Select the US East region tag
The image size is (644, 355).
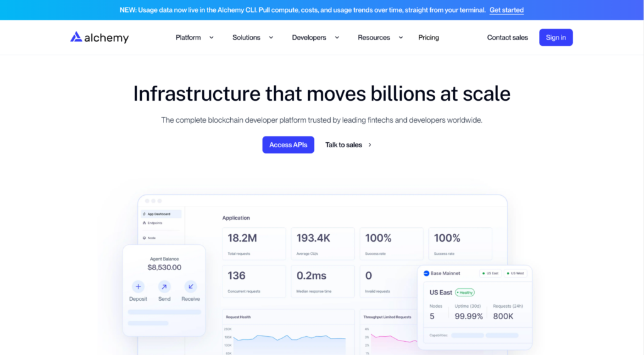pyautogui.click(x=491, y=273)
